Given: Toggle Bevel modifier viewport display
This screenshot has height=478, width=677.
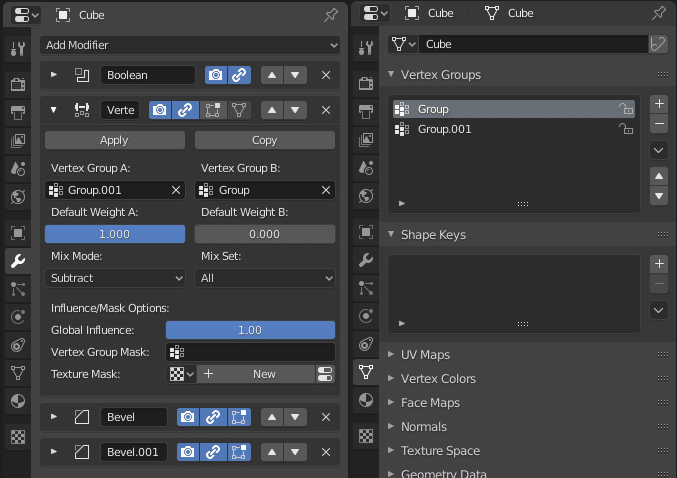Looking at the screenshot, I should click(212, 417).
